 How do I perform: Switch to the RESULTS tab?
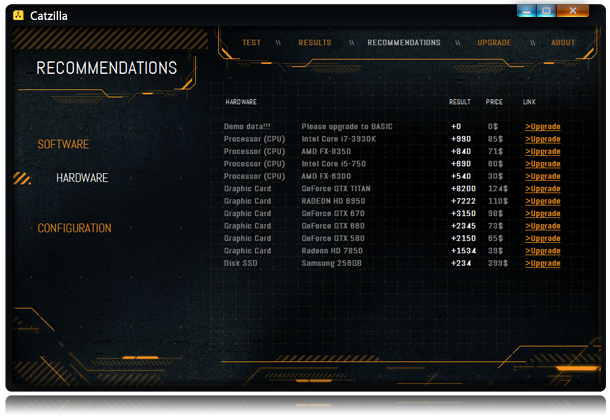tap(315, 42)
